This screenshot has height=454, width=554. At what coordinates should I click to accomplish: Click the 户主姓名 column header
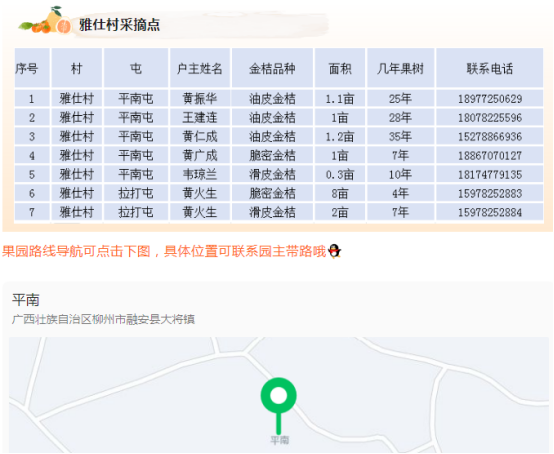click(x=200, y=68)
